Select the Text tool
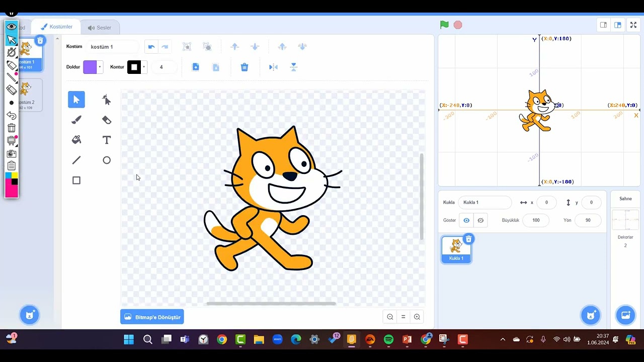 (x=107, y=140)
